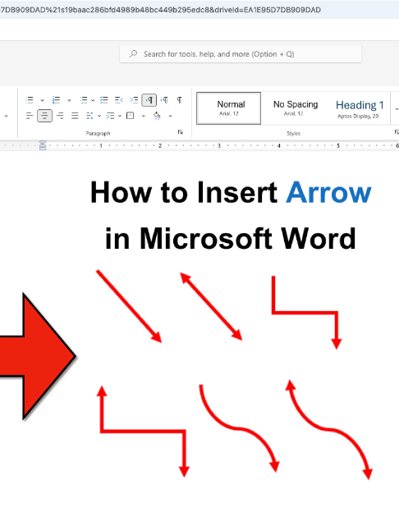The height and width of the screenshot is (532, 399).
Task: Align text to the right
Action: coord(60,116)
